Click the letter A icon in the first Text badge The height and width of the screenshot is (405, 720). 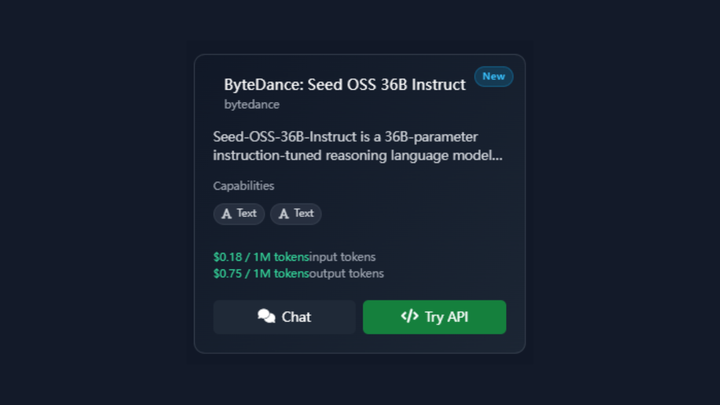pos(227,214)
